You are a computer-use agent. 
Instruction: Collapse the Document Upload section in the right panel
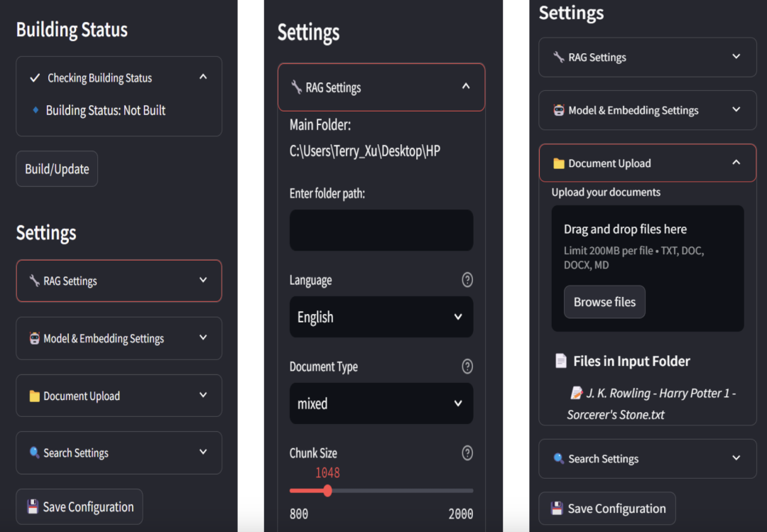736,163
